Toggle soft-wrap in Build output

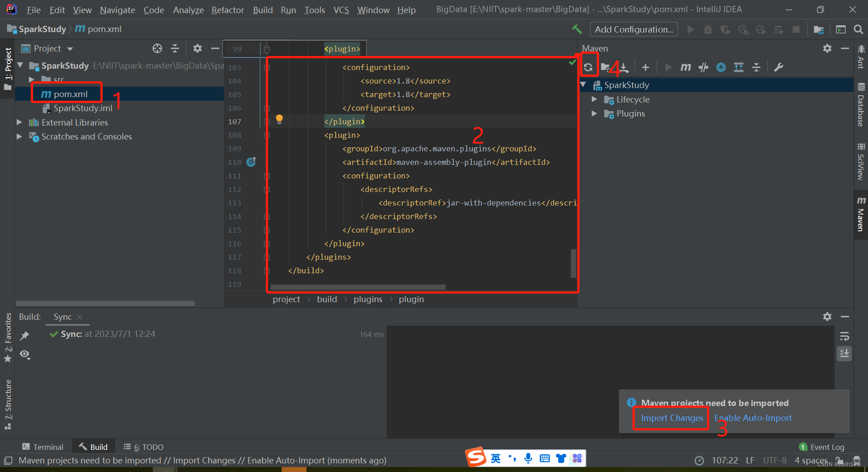click(x=844, y=336)
